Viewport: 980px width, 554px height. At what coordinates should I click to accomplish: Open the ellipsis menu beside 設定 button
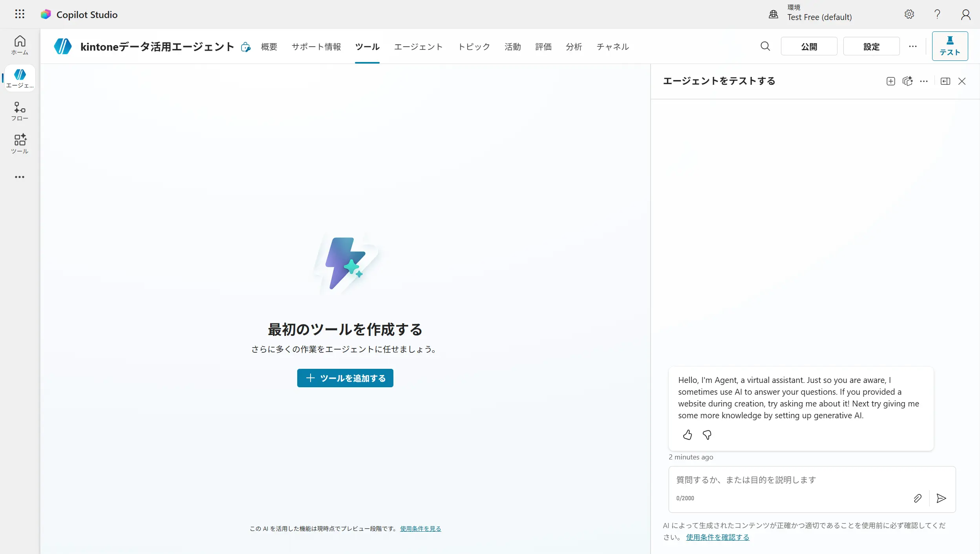(x=913, y=46)
